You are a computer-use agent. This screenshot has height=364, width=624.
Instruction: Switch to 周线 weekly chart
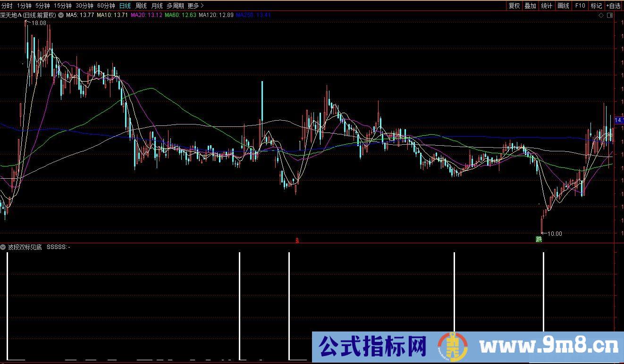click(x=141, y=6)
